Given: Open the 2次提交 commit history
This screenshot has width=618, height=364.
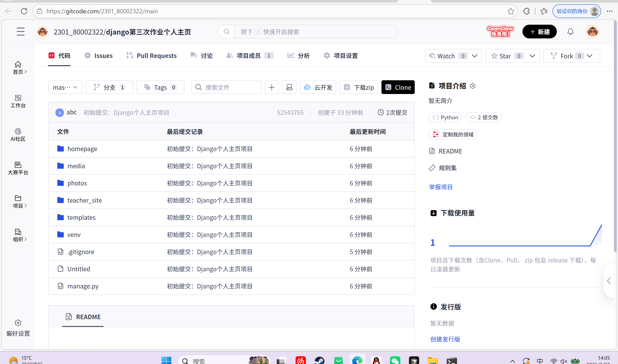Looking at the screenshot, I should coord(393,113).
